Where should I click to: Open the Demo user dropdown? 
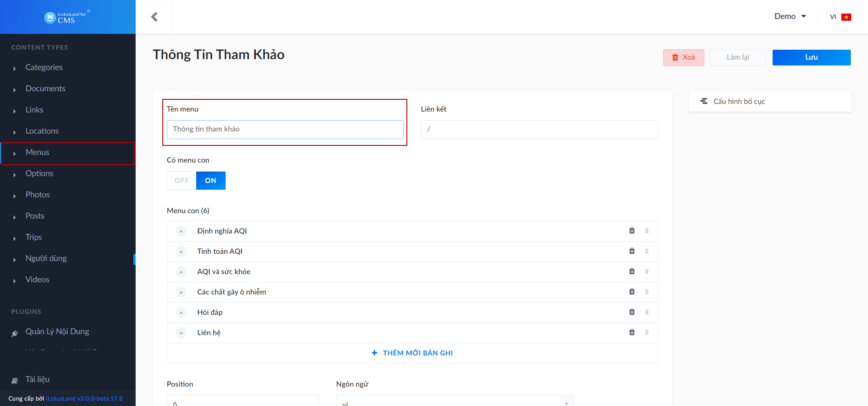click(x=790, y=16)
